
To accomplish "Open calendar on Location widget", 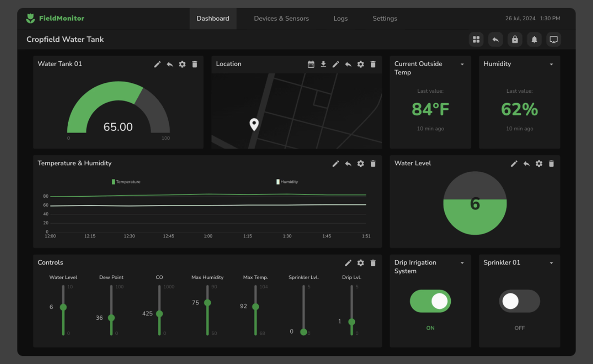I will pyautogui.click(x=311, y=64).
